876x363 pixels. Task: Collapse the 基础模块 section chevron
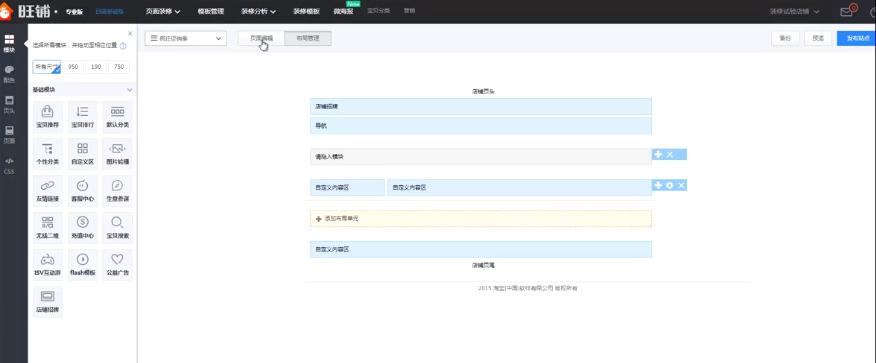coord(130,90)
